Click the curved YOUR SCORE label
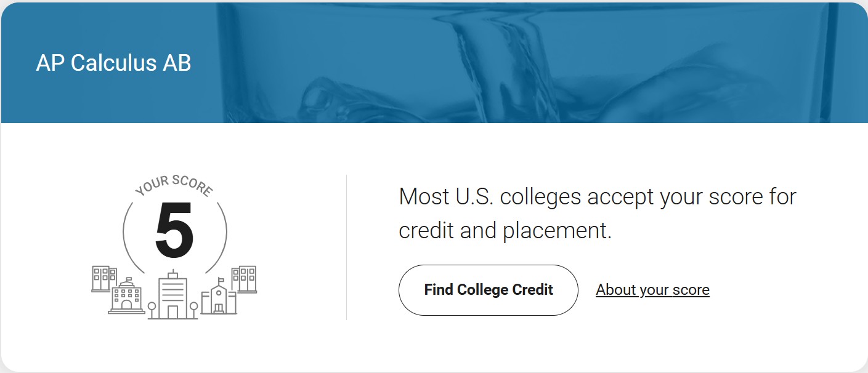 coord(174,184)
